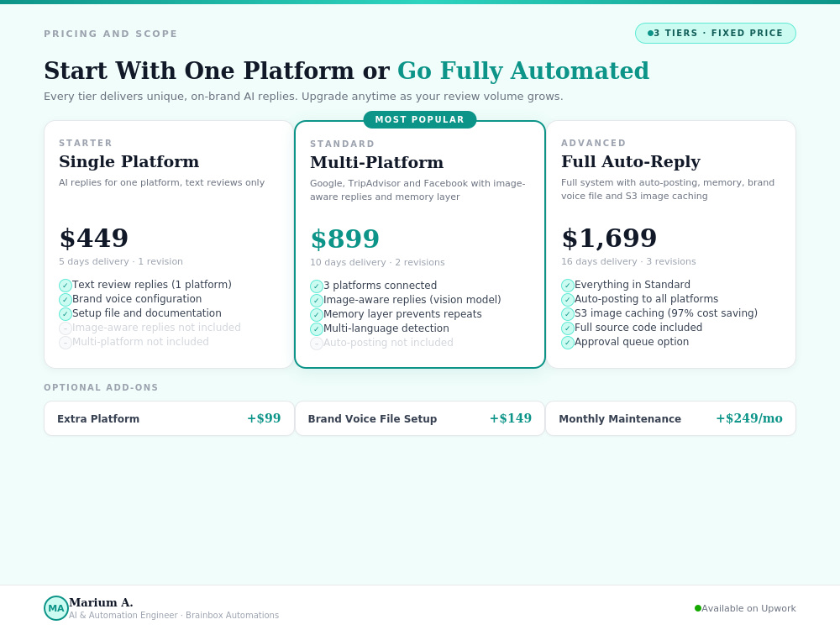Viewport: 840px width, 630px height.
Task: Click the check icon for Everything in Standard
Action: (568, 285)
